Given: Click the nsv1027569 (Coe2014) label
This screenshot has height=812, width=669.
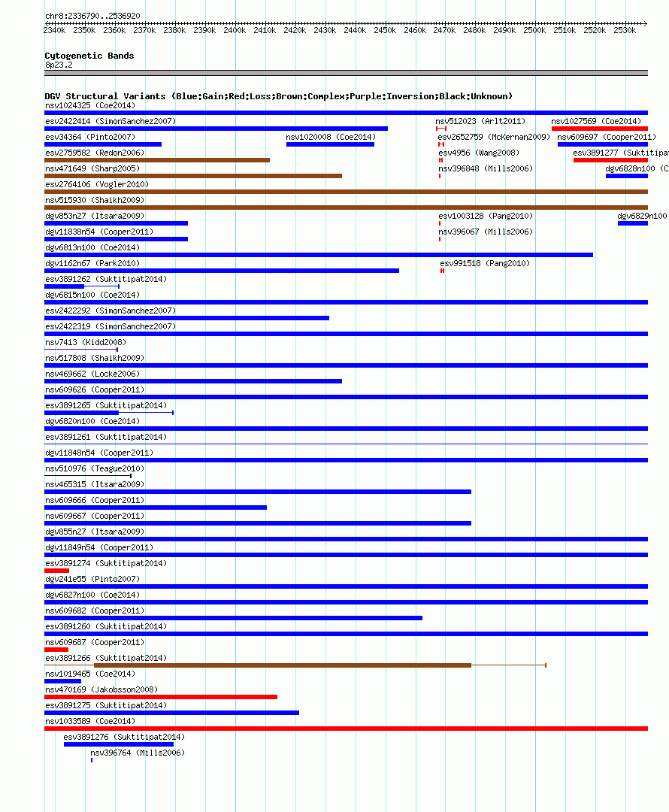Looking at the screenshot, I should pos(597,121).
